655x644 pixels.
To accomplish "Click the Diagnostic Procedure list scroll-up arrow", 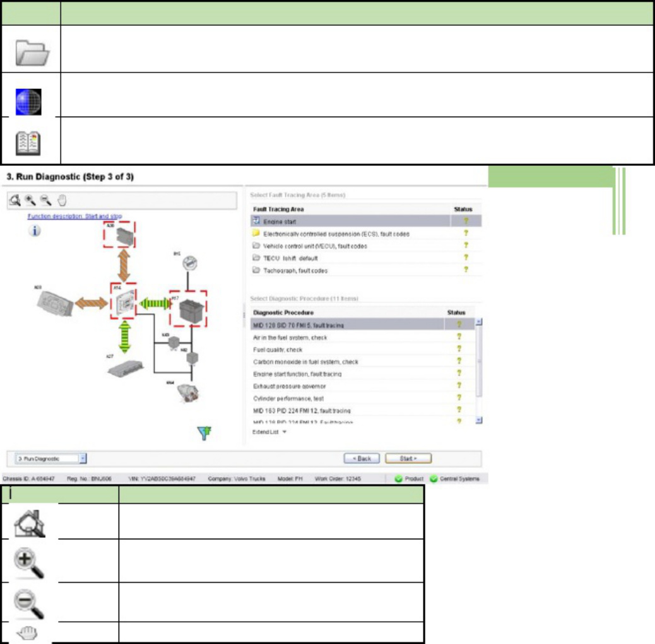I will 479,322.
